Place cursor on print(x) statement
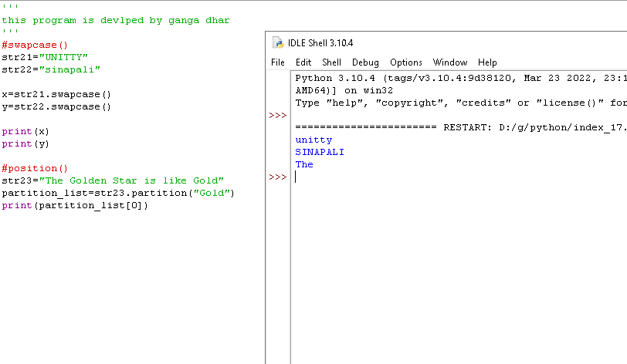Image resolution: width=627 pixels, height=364 pixels. tap(25, 131)
